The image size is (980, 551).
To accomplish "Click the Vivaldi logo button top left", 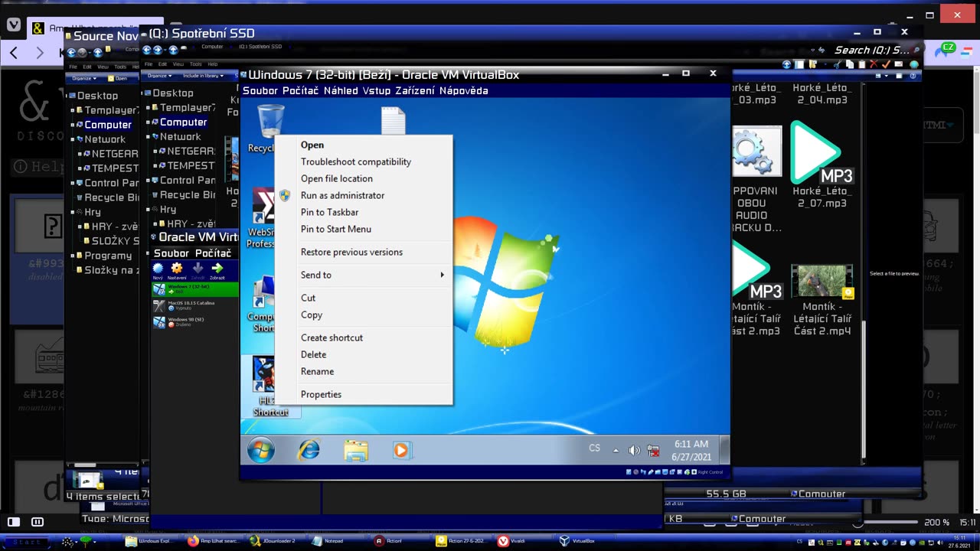I will [x=14, y=25].
